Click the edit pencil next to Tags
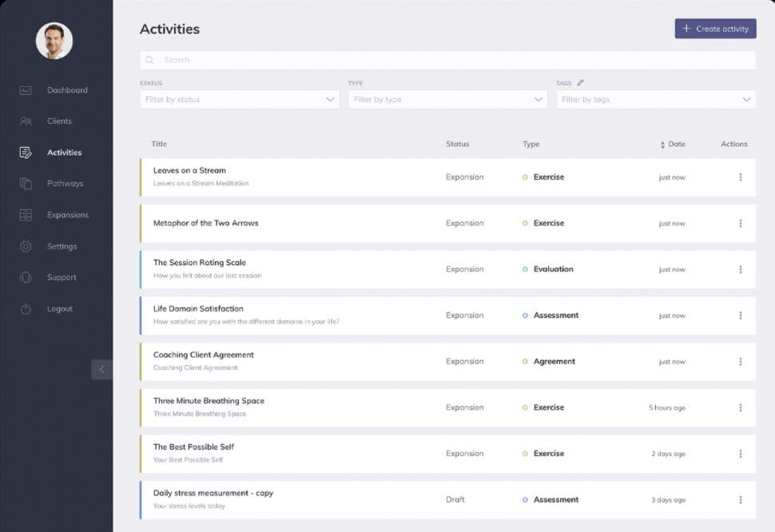This screenshot has width=775, height=532. pos(581,82)
